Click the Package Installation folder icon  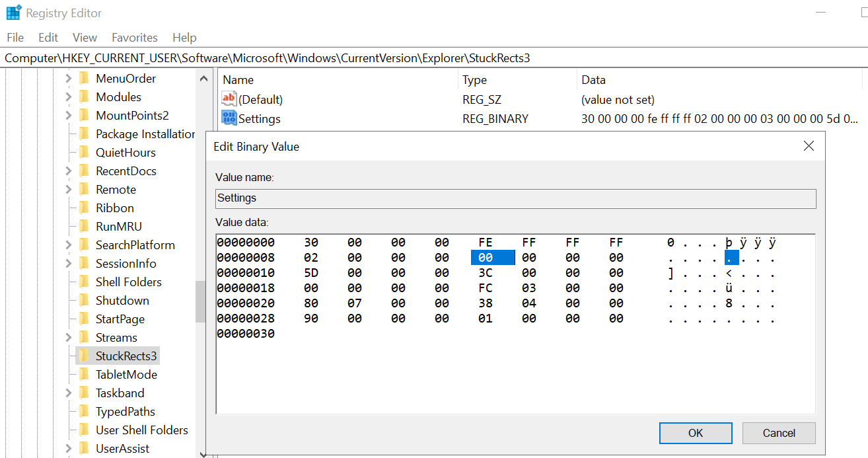84,134
